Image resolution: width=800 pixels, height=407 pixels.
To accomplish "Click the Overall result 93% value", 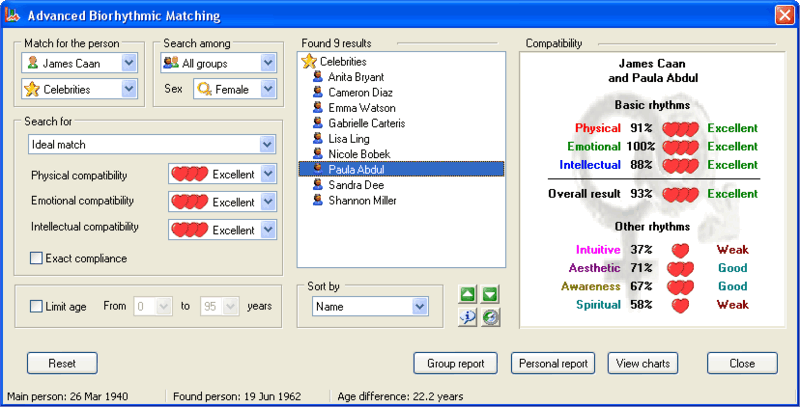I will coord(641,194).
